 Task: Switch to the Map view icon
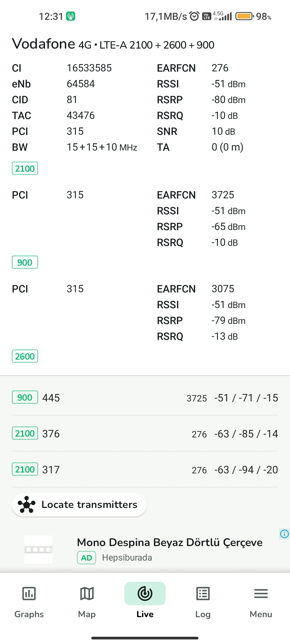(x=87, y=594)
